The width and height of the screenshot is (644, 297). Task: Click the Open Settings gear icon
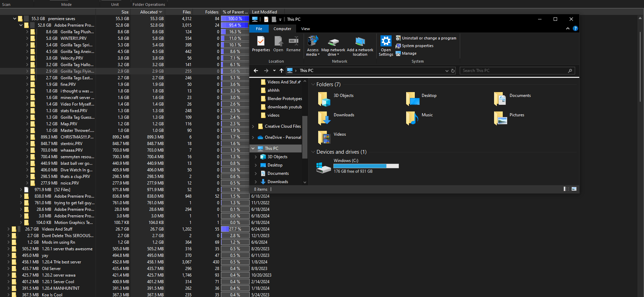pyautogui.click(x=386, y=41)
